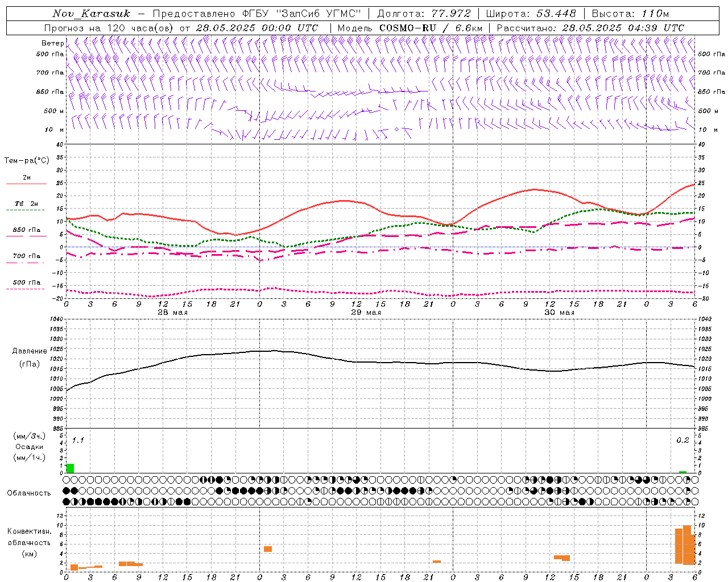
Task: Click the "500 гПа" temperature legend entry
Action: click(x=27, y=282)
